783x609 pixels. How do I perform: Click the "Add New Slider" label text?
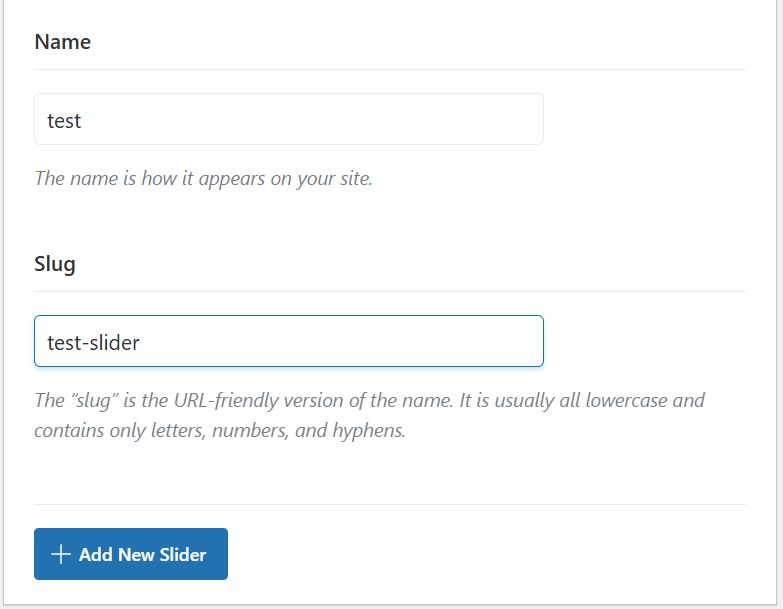142,554
